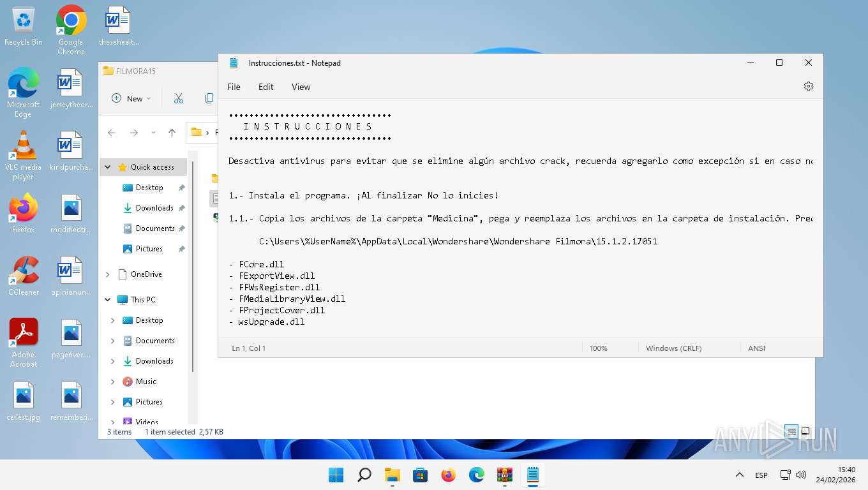Open Google Chrome desktop shortcut
The width and height of the screenshot is (868, 490).
[x=71, y=30]
